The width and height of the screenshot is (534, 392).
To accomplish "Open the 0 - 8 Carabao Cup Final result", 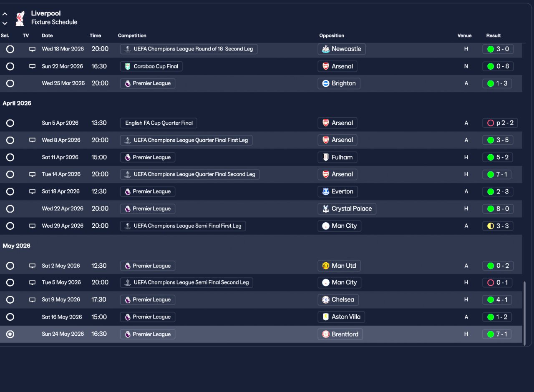I will tap(498, 66).
